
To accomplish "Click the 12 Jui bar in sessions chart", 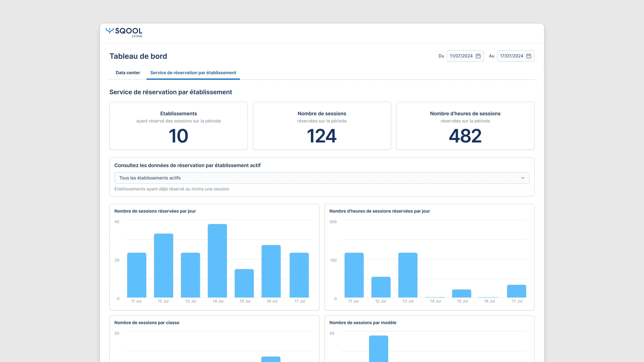I will tap(164, 267).
